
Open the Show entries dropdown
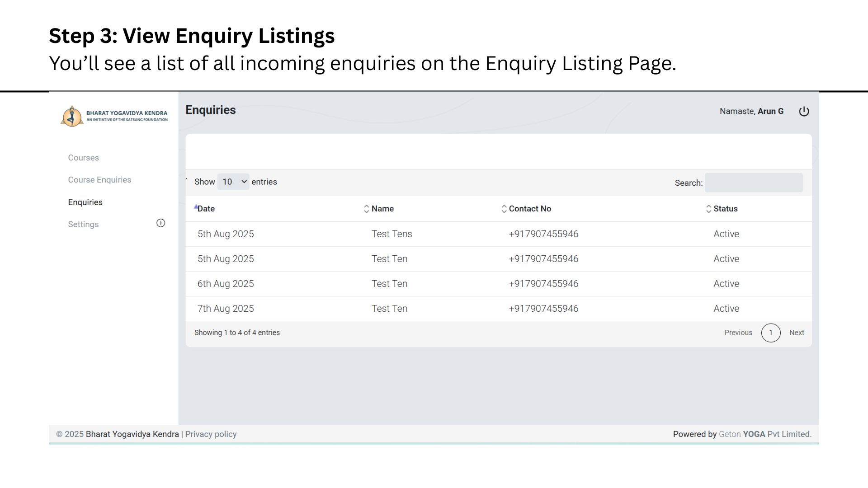coord(233,182)
